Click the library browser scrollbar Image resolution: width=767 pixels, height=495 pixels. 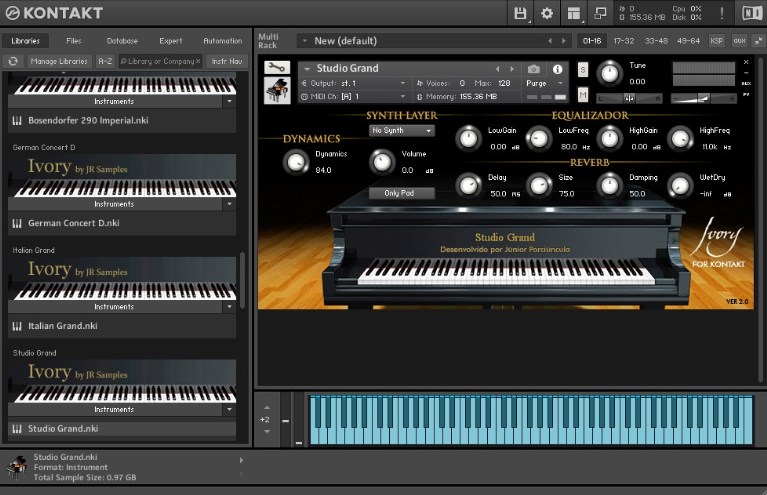242,281
